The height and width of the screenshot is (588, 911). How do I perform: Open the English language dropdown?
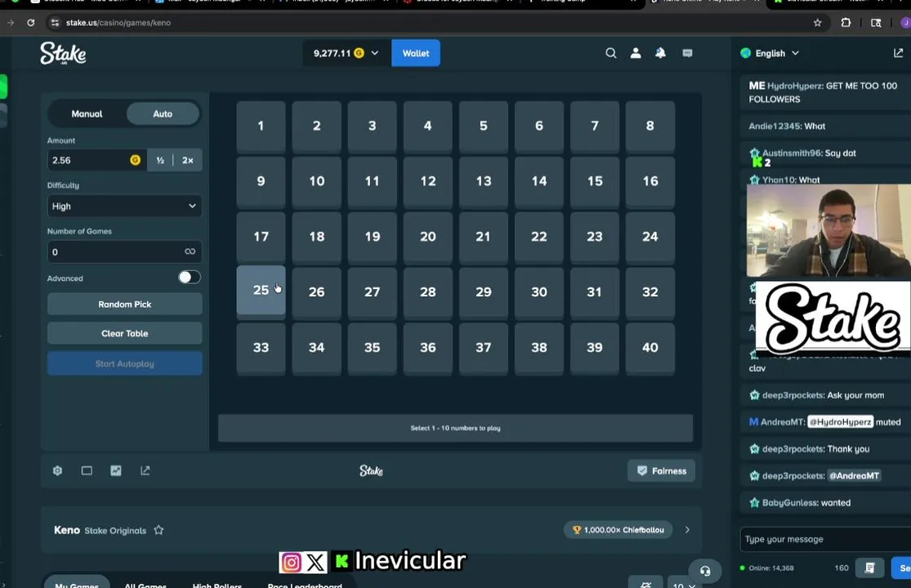point(770,53)
